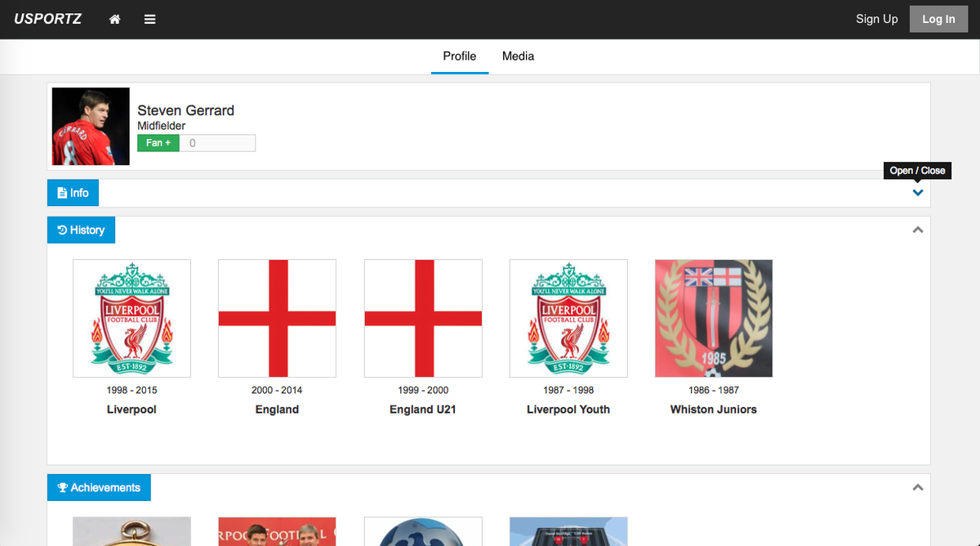The height and width of the screenshot is (546, 980).
Task: Open Liverpool 1998 - 2015 crest
Action: point(131,319)
